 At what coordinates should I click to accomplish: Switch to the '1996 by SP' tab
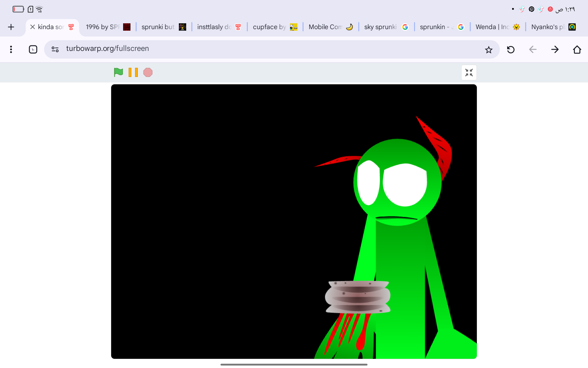point(107,27)
